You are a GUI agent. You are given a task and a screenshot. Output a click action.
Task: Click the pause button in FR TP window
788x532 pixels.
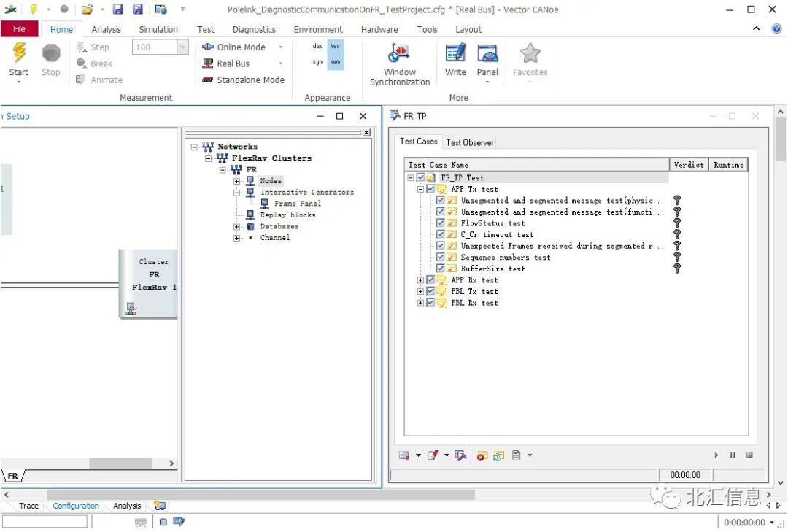(733, 455)
